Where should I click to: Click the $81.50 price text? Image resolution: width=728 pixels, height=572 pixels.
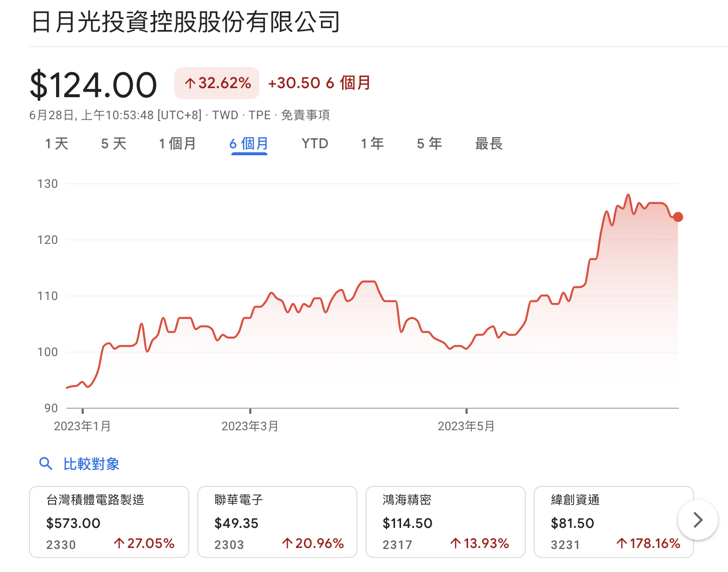pyautogui.click(x=572, y=523)
